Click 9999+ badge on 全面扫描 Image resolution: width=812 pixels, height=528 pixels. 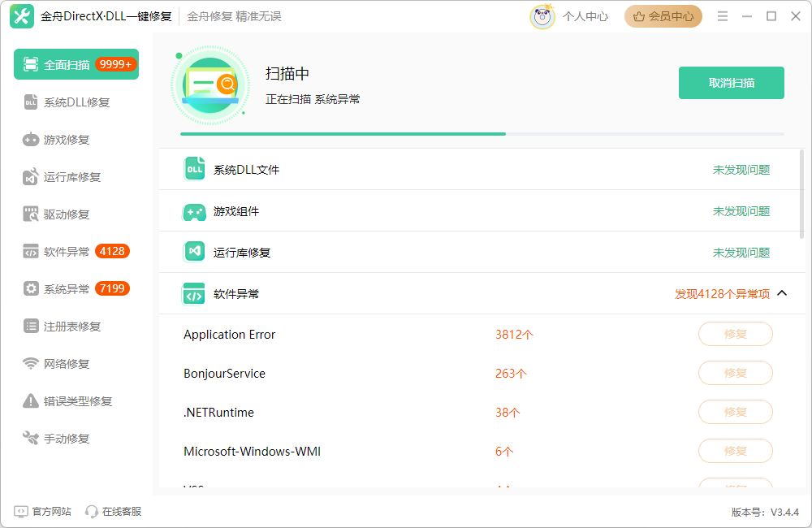(115, 64)
